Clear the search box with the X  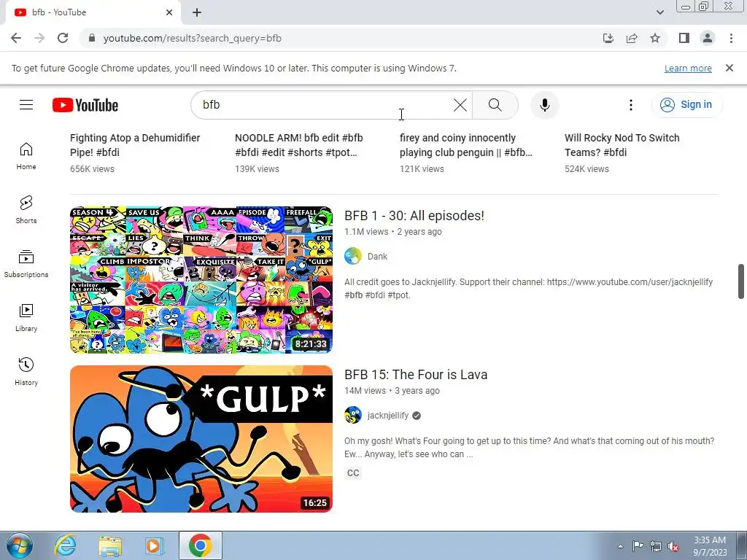click(x=460, y=105)
